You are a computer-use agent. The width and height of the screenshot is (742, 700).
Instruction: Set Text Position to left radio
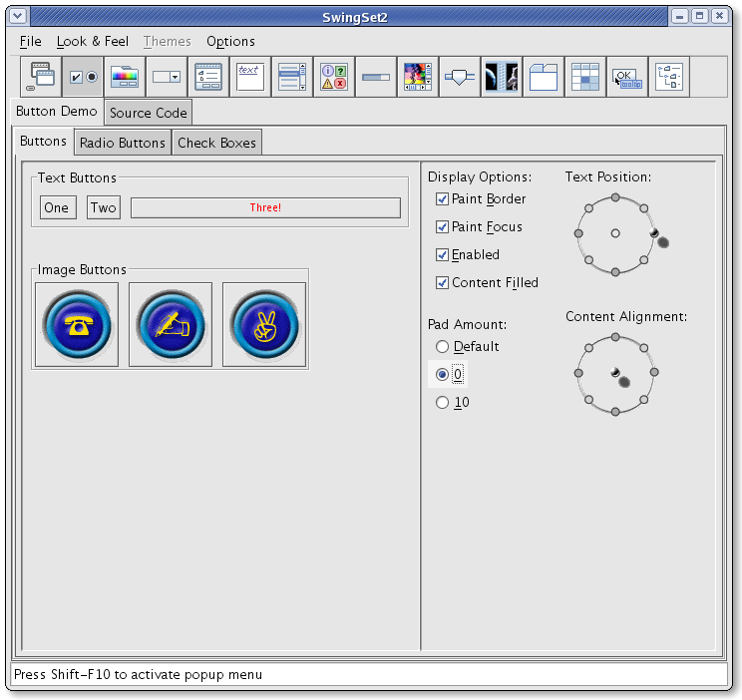click(578, 233)
